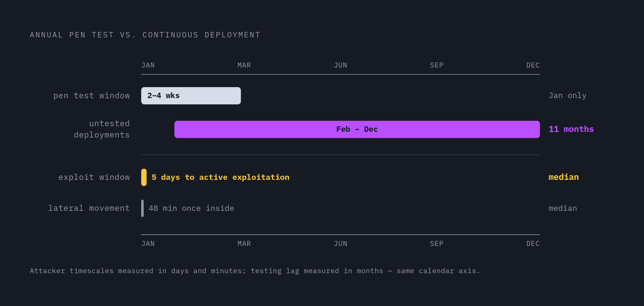Image resolution: width=644 pixels, height=306 pixels.
Task: Click the top axis 'JUN' label
Action: pos(341,65)
